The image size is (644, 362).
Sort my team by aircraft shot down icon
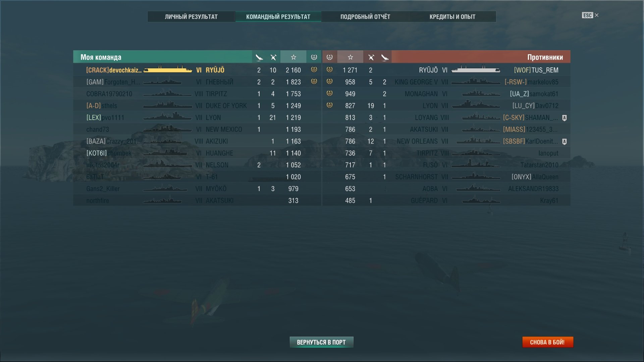[273, 57]
